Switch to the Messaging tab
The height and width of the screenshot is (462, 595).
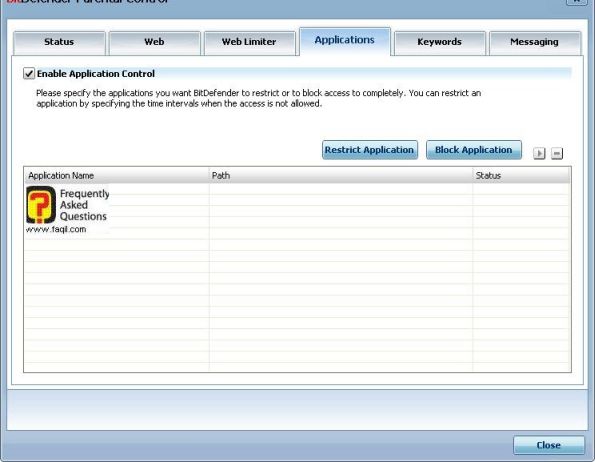click(x=535, y=43)
